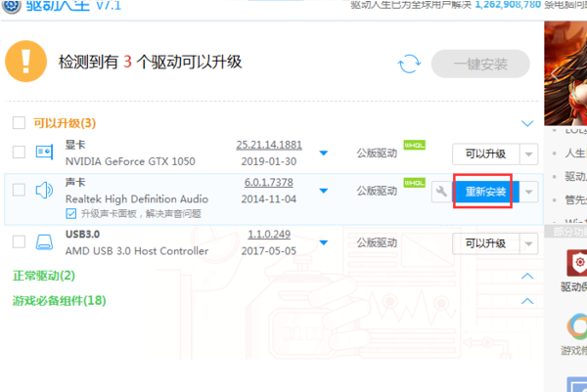
Task: Click the USB3.0 drive icon
Action: pyautogui.click(x=44, y=242)
